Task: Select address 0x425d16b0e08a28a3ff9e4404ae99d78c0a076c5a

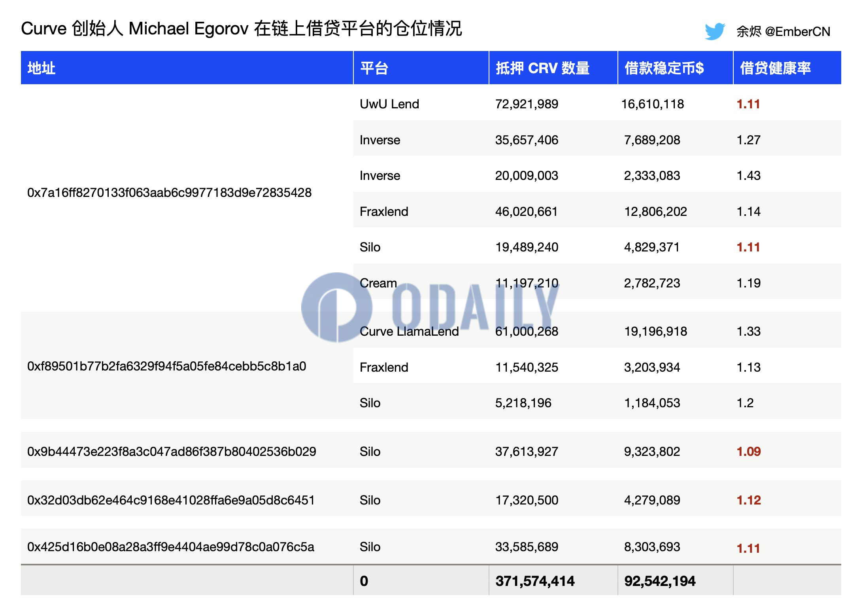Action: pyautogui.click(x=170, y=547)
